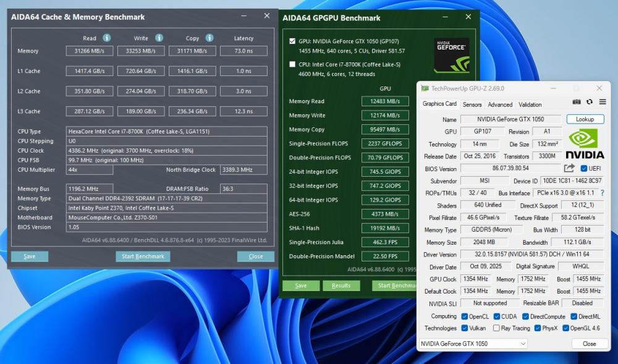Viewport: 618px width, 364px height.
Task: Toggle the PhysX checkbox
Action: click(x=538, y=328)
